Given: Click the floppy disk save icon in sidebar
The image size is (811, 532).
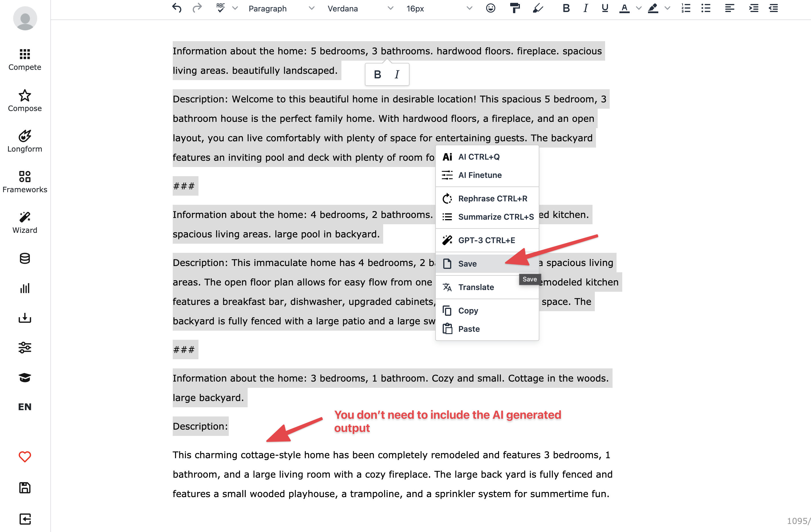Looking at the screenshot, I should pos(25,488).
